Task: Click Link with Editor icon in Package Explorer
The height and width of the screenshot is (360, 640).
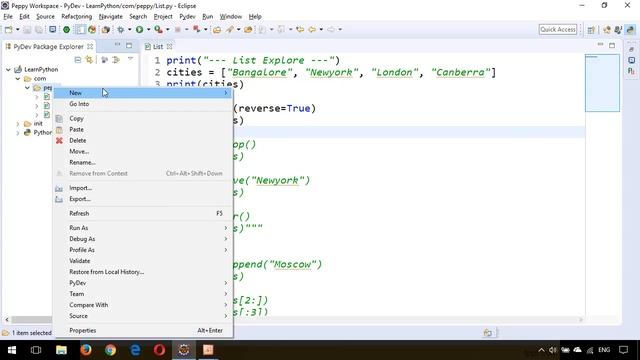Action: [x=89, y=60]
